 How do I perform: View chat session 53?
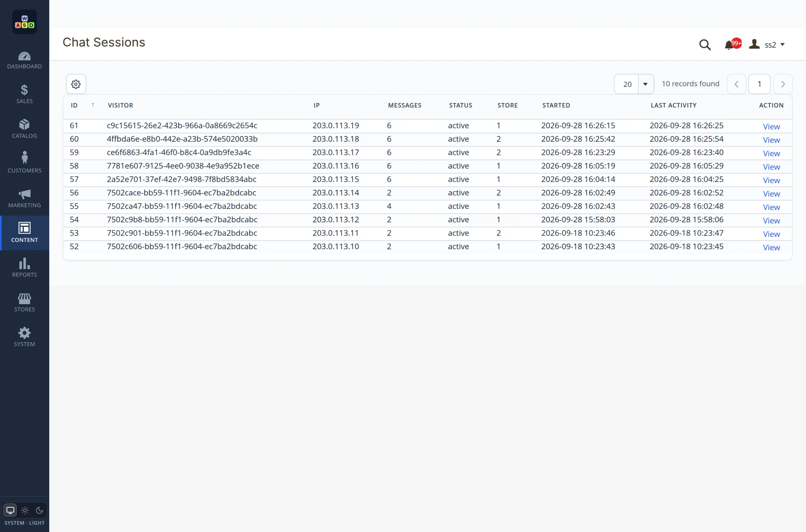pyautogui.click(x=771, y=234)
